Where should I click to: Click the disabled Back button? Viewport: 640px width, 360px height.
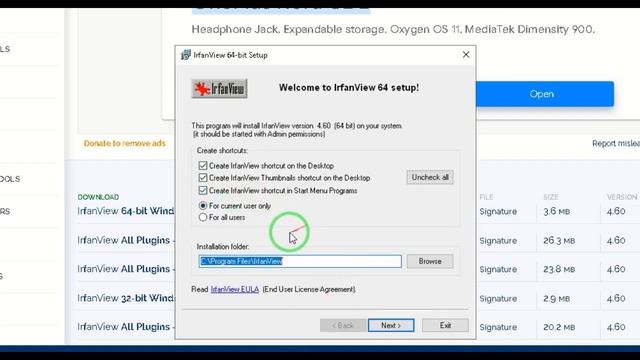[x=343, y=325]
